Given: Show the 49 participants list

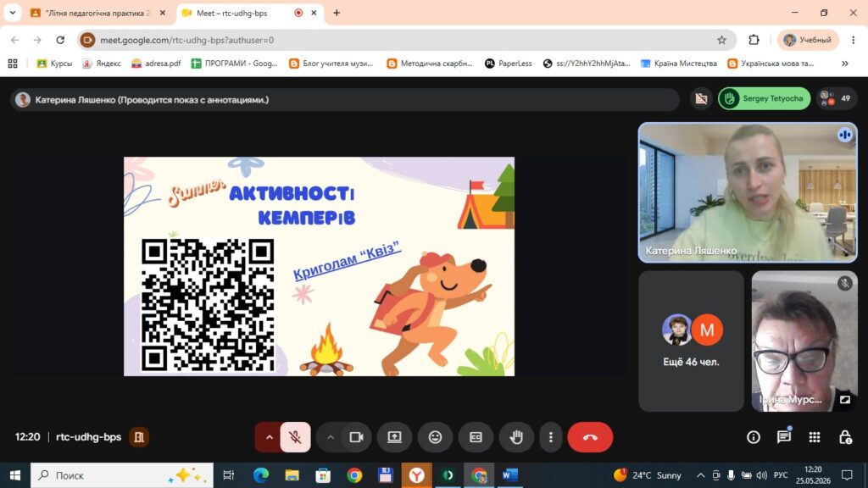Looking at the screenshot, I should click(837, 98).
